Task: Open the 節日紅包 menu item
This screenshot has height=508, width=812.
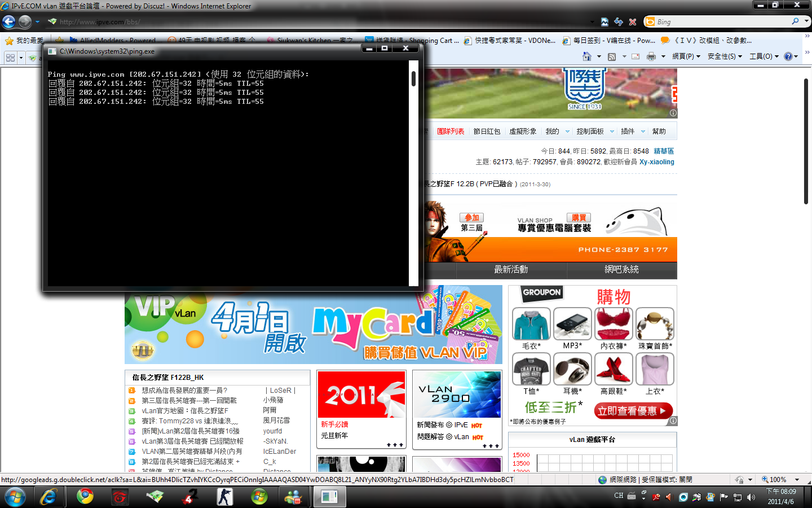Action: tap(487, 132)
